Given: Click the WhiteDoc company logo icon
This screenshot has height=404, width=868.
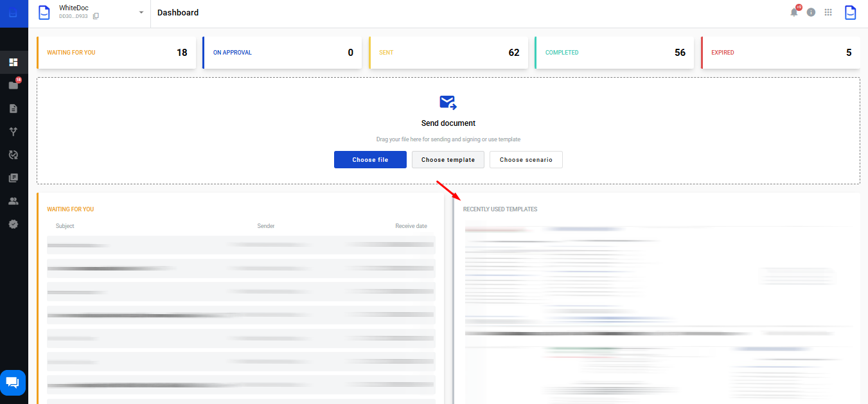Looking at the screenshot, I should (44, 12).
